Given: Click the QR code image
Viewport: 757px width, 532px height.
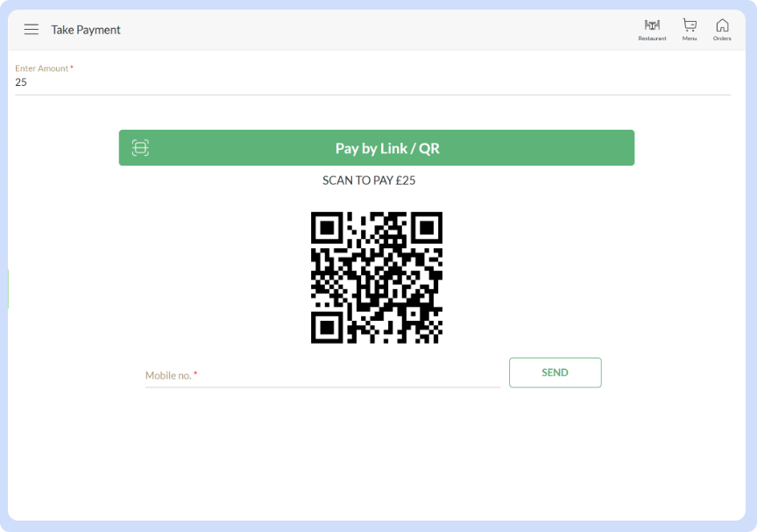Looking at the screenshot, I should 377,278.
